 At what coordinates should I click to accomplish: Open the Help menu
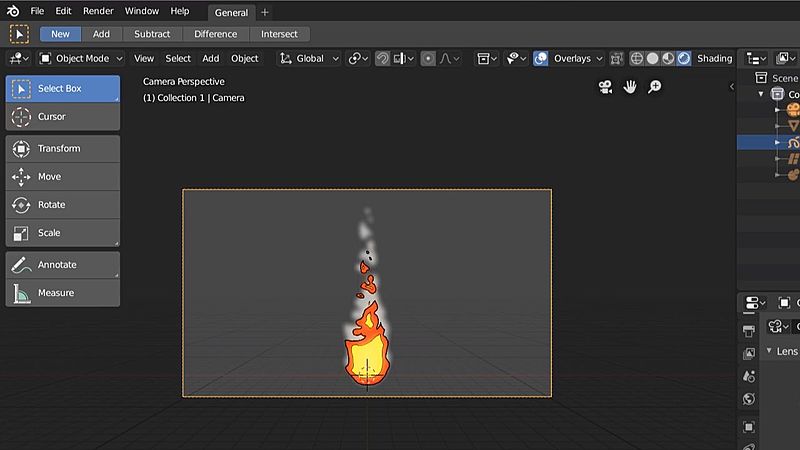[x=180, y=11]
